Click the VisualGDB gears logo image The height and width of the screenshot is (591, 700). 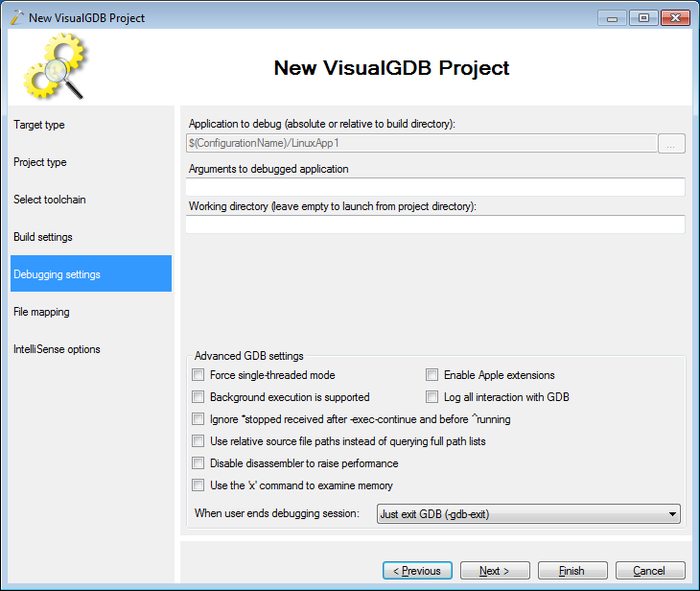point(54,67)
